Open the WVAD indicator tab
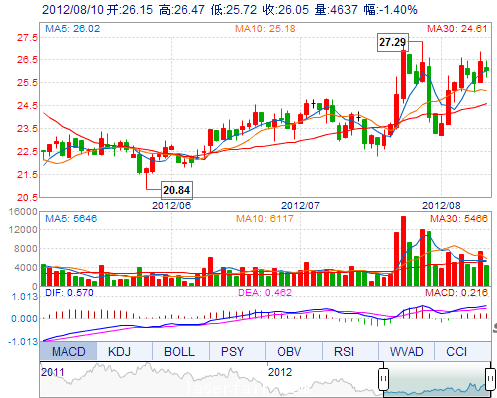 406,351
